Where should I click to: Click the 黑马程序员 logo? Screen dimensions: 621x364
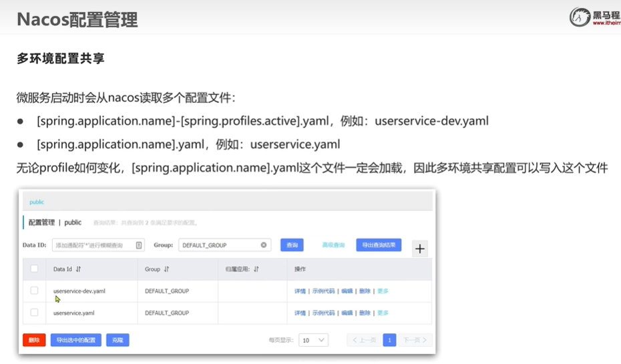pos(594,17)
